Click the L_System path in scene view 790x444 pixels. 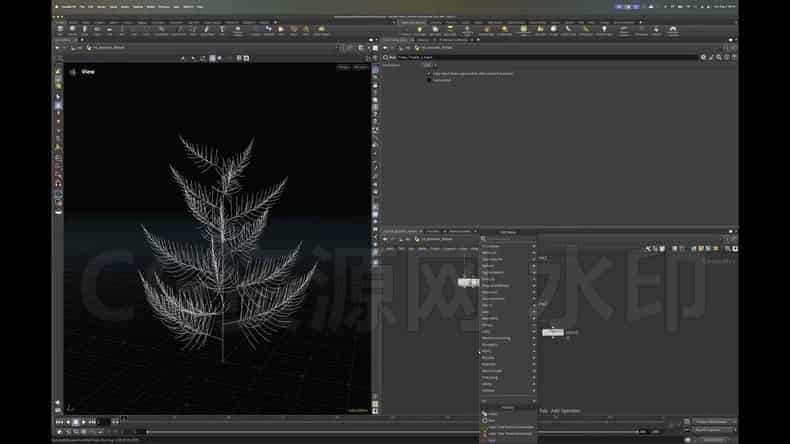107,48
